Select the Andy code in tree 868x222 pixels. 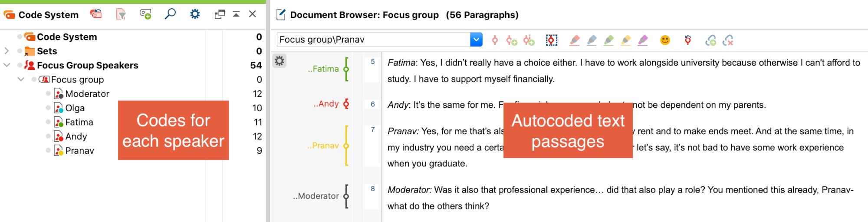[x=76, y=136]
